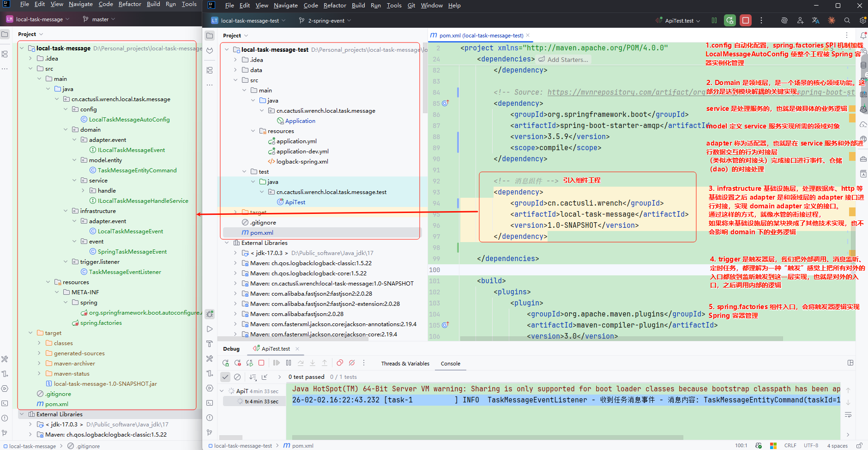The width and height of the screenshot is (868, 450).
Task: Click Pause Program icon in debug toolbar
Action: click(289, 363)
